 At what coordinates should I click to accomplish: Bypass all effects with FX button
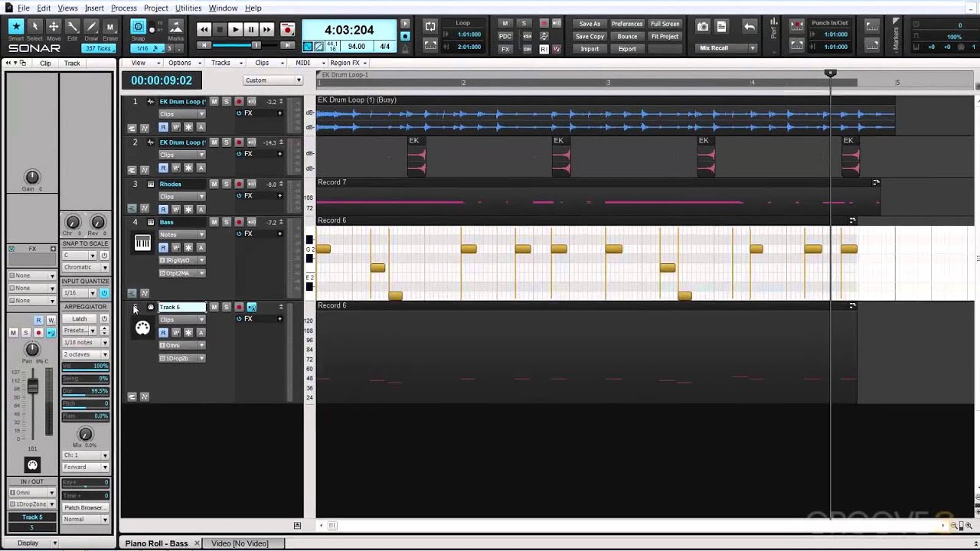tap(505, 49)
